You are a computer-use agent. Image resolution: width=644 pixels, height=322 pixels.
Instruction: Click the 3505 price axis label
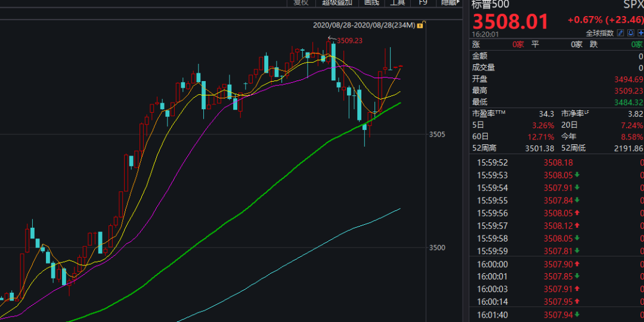[437, 134]
